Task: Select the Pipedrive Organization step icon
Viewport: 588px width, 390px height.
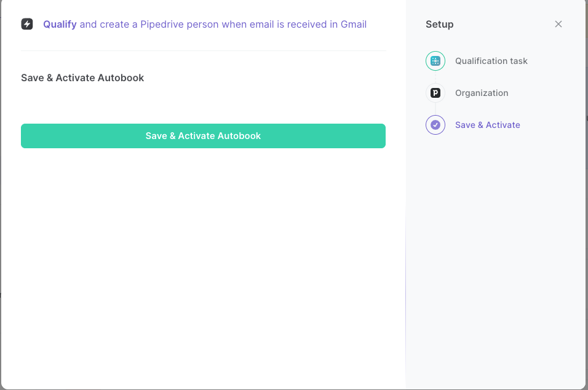Action: coord(435,93)
